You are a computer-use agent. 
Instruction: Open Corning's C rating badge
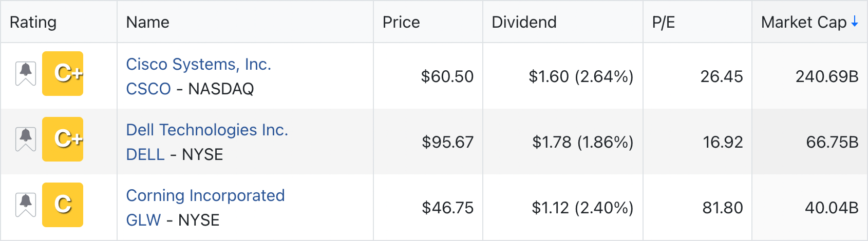[x=63, y=205]
